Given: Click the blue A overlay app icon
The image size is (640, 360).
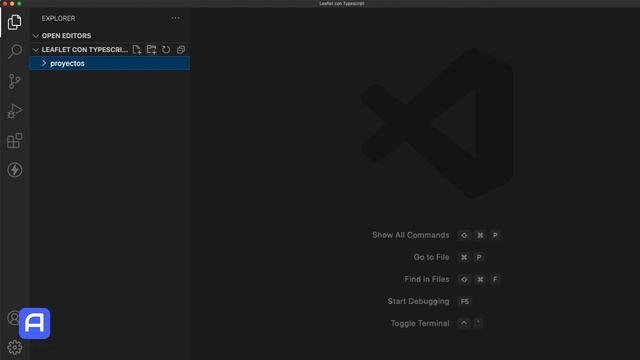Looking at the screenshot, I should tap(35, 323).
